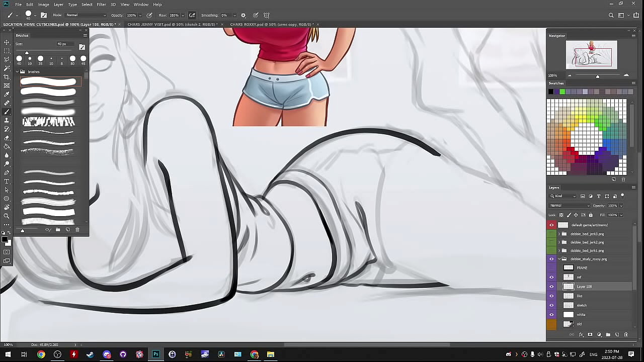Open layer blend mode Normal dropdown
The width and height of the screenshot is (644, 362).
pos(570,206)
